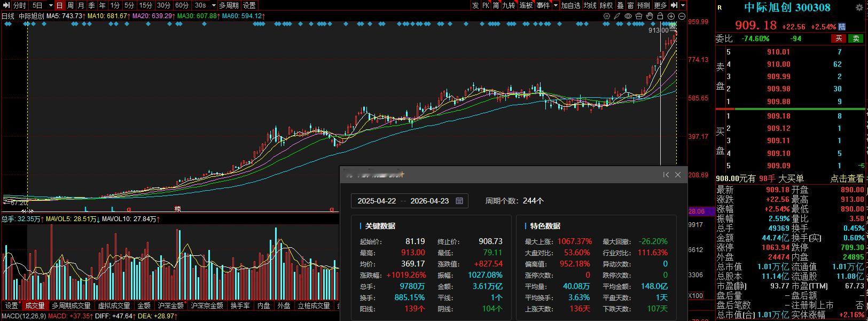This screenshot has width=868, height=321.
Task: Select the 立桩成交量 indicator tab
Action: point(314,306)
